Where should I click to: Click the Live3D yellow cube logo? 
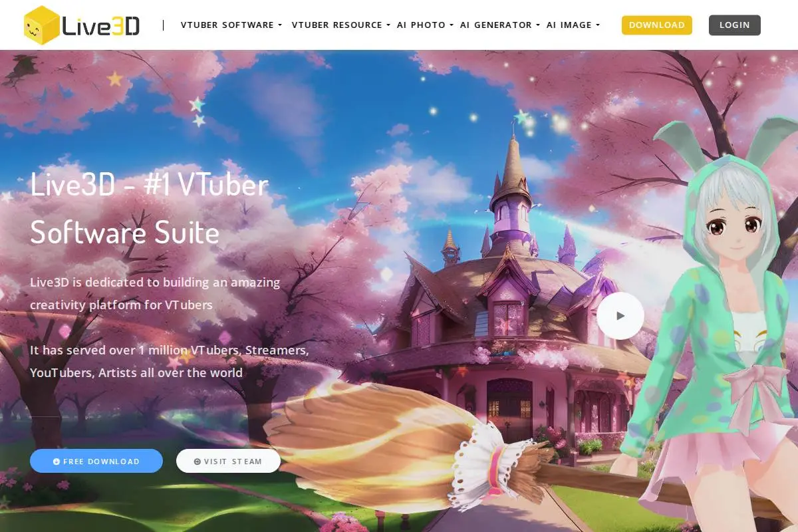[x=41, y=25]
